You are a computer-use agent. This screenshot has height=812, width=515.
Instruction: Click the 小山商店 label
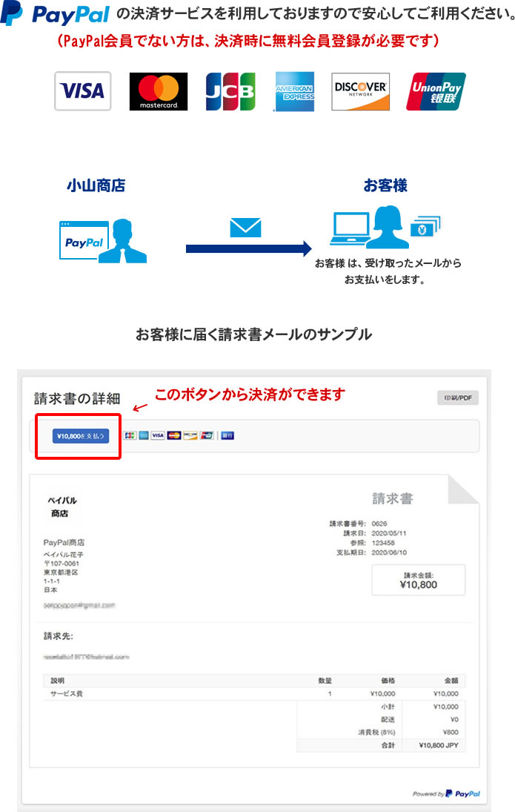(96, 185)
